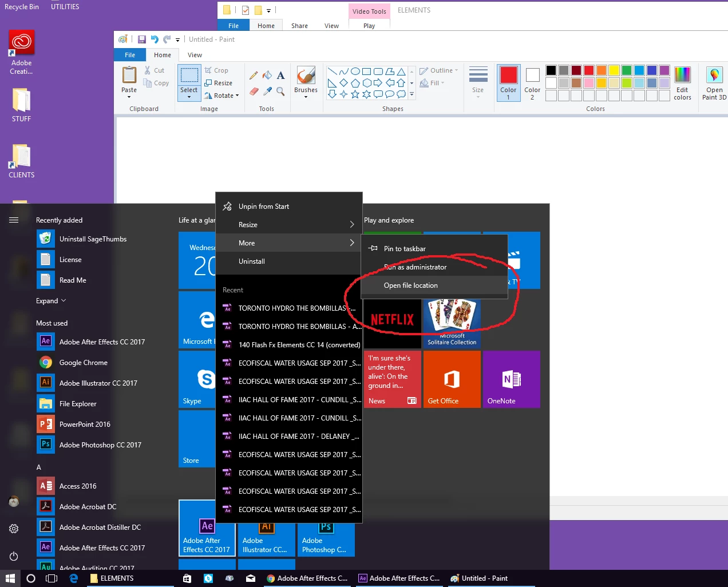Open the Get Office tile

tap(452, 379)
